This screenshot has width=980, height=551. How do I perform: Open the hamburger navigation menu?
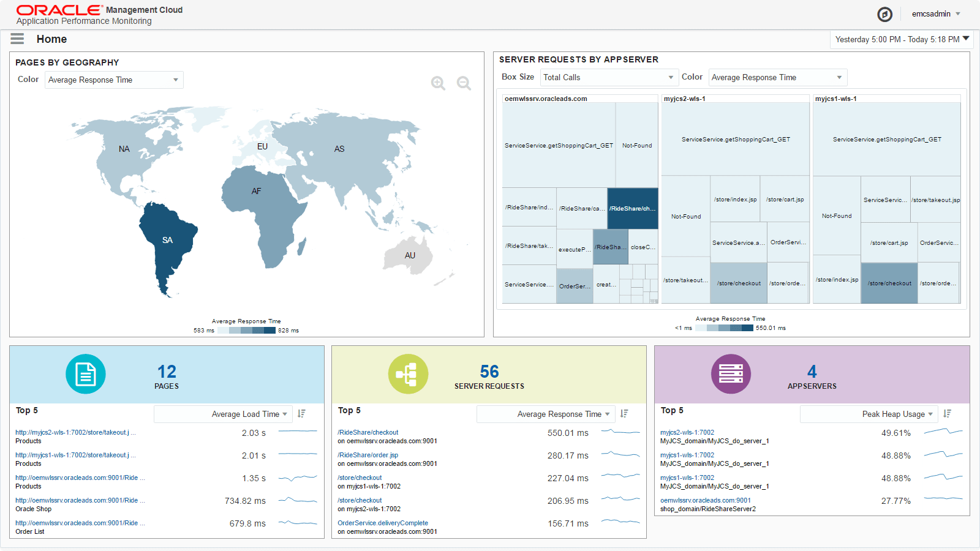(17, 39)
